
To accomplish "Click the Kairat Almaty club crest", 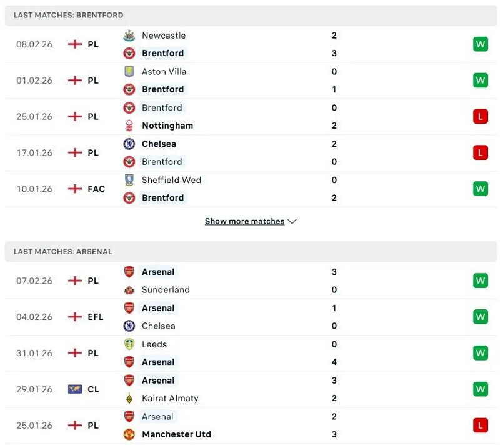I will pyautogui.click(x=129, y=398).
